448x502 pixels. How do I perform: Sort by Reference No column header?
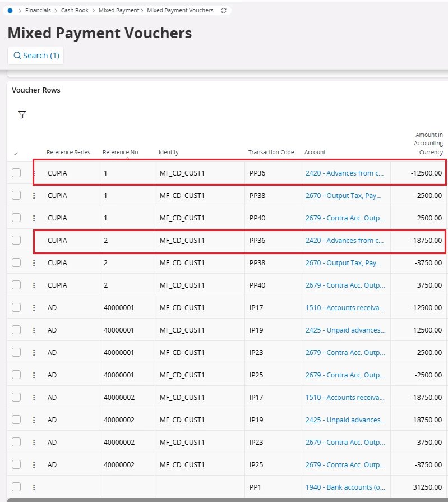click(121, 153)
